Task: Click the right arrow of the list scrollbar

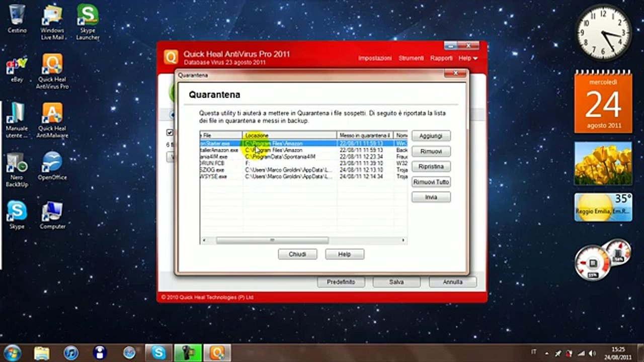Action: pos(404,240)
